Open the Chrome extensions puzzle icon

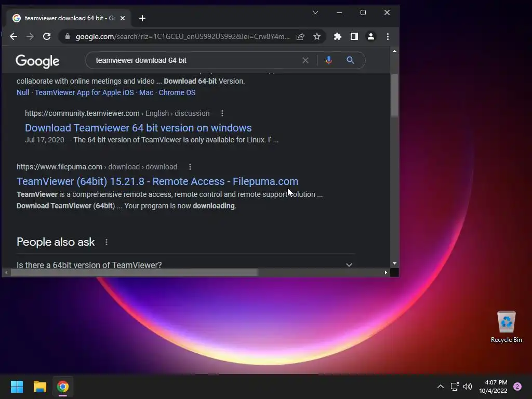point(338,37)
